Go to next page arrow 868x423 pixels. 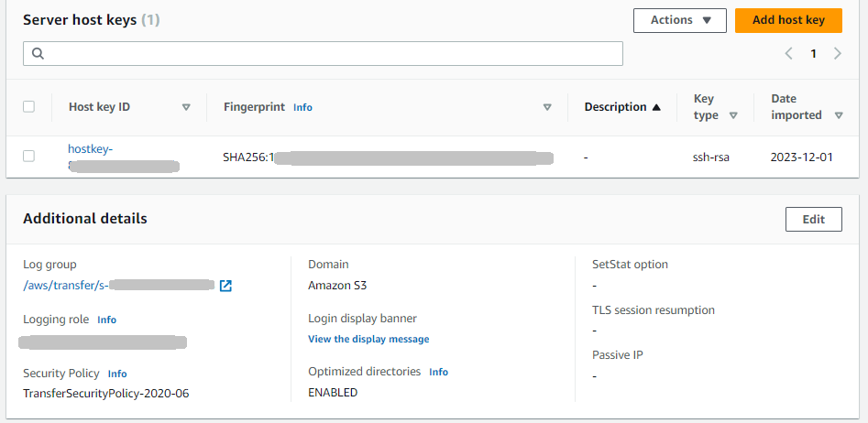pyautogui.click(x=837, y=54)
